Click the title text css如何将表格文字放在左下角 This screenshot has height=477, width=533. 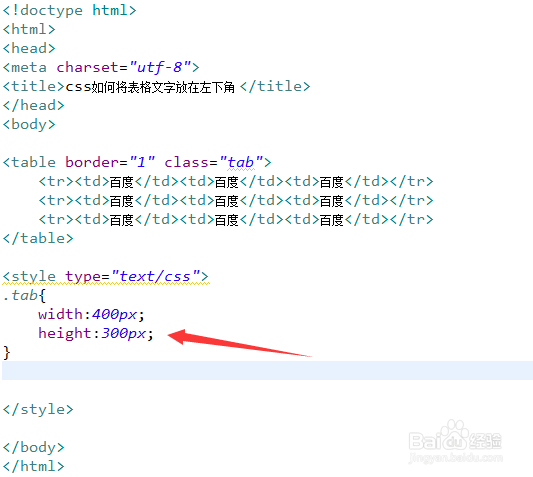click(x=150, y=87)
